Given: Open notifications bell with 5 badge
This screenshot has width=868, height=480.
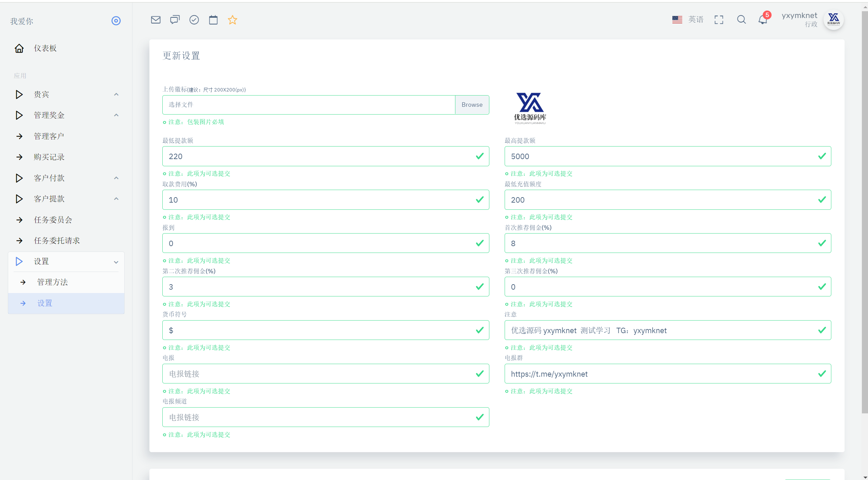Looking at the screenshot, I should click(763, 19).
